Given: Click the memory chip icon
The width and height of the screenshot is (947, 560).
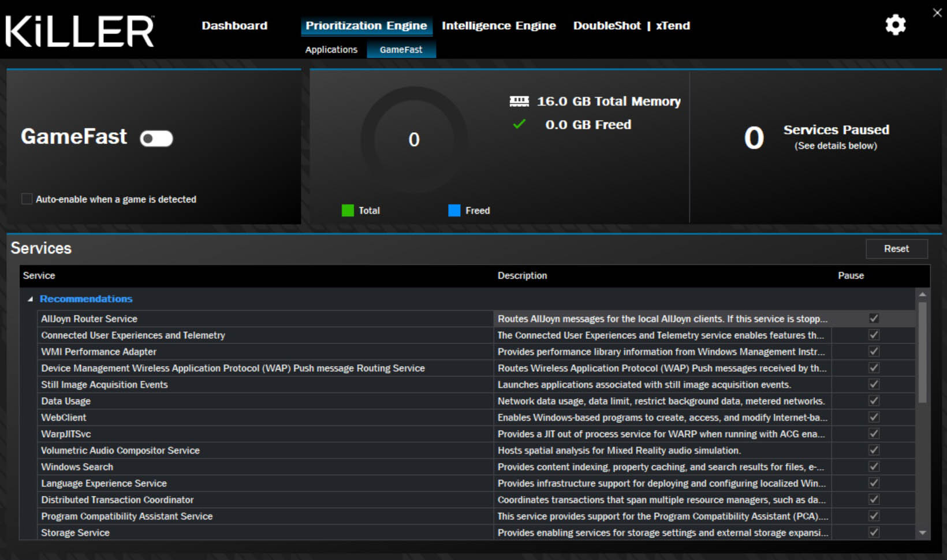Looking at the screenshot, I should (x=519, y=102).
